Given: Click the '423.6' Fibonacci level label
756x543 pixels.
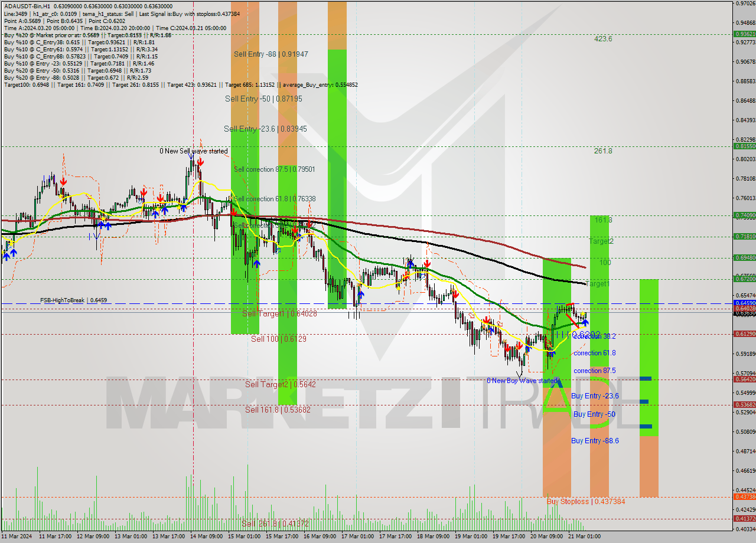Looking at the screenshot, I should click(603, 39).
